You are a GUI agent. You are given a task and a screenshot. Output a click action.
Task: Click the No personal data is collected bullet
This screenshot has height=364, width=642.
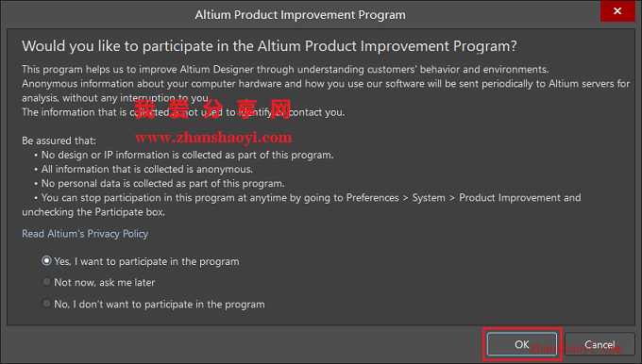[160, 184]
